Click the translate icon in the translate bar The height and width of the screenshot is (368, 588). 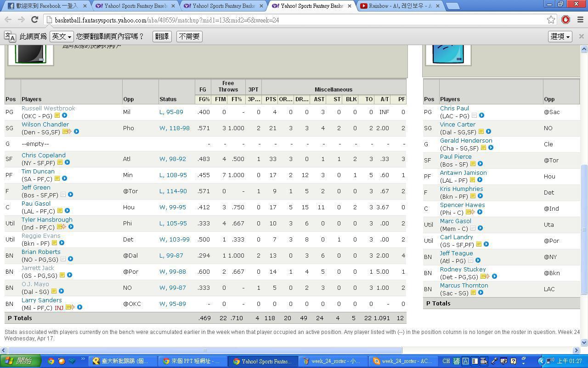(10, 36)
